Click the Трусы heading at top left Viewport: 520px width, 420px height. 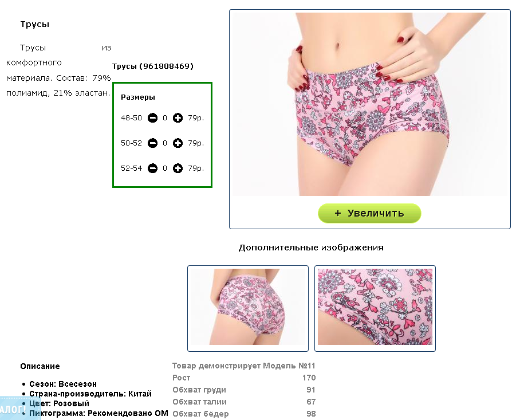[35, 24]
